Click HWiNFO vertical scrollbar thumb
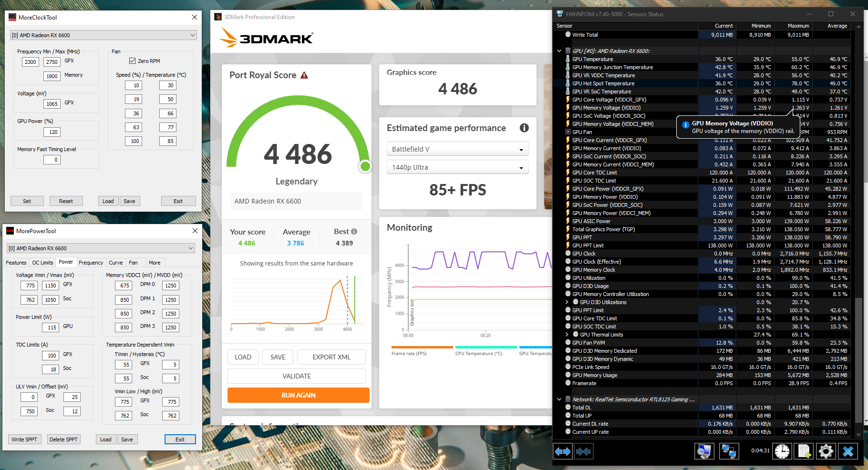 [x=859, y=360]
